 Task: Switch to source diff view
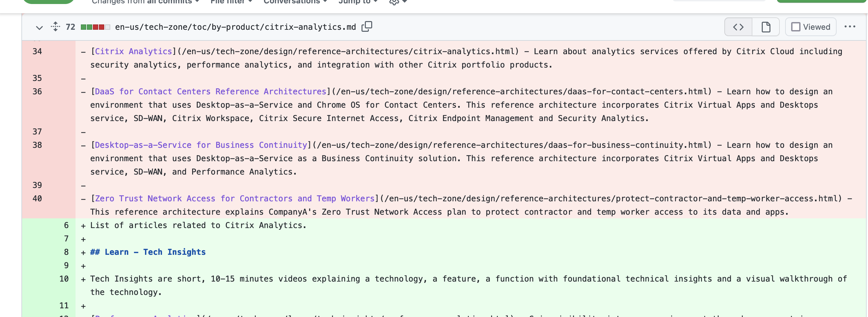738,27
